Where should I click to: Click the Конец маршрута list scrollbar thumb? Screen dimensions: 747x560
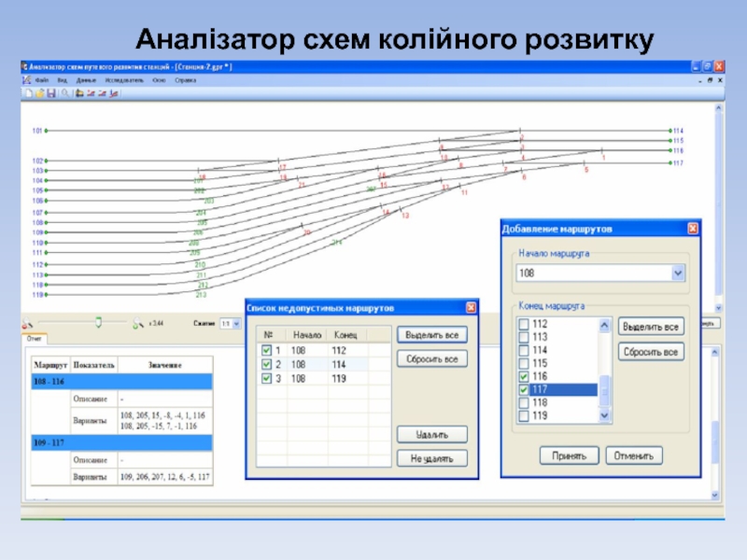pos(604,391)
